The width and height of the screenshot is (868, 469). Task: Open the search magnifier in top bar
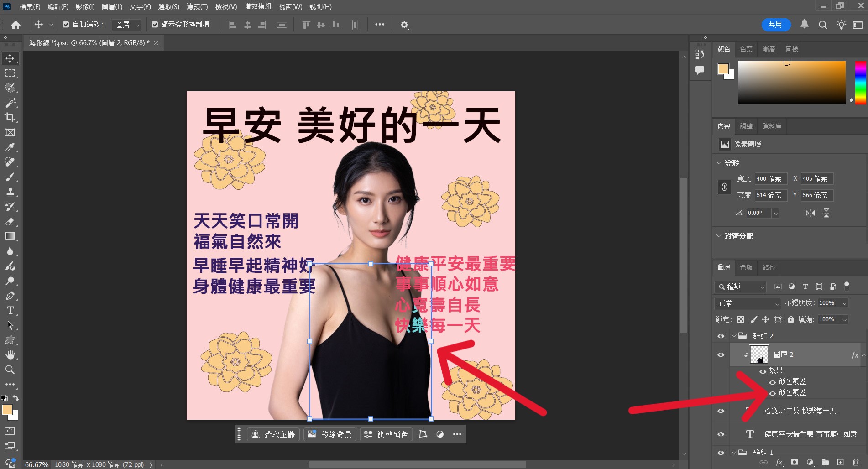pos(823,25)
